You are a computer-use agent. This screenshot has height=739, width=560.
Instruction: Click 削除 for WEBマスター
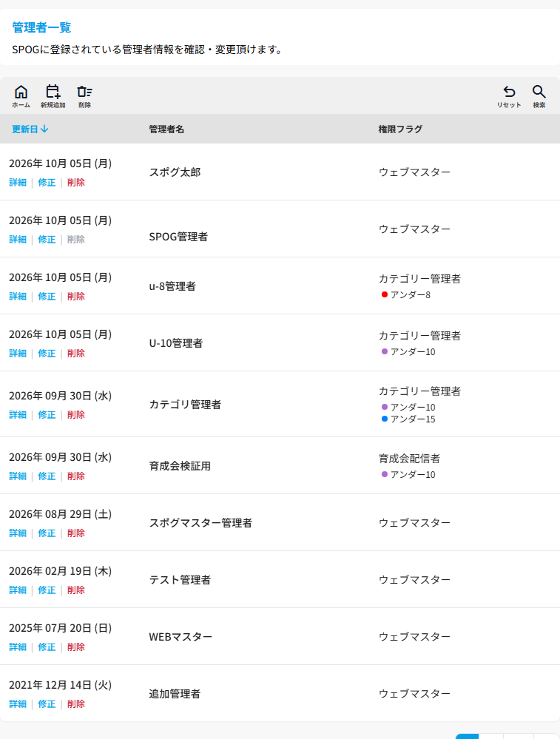tap(76, 647)
